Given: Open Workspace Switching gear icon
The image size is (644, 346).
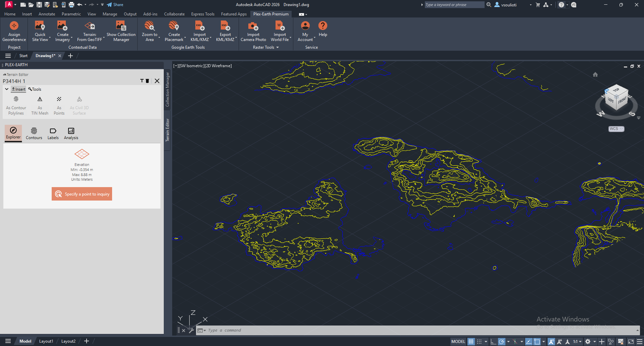Looking at the screenshot, I should coord(588,342).
